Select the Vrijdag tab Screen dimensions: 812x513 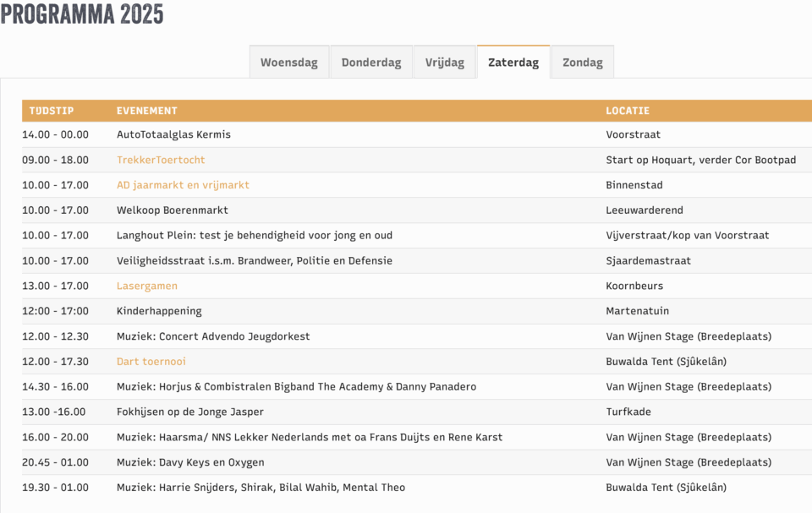tap(444, 63)
